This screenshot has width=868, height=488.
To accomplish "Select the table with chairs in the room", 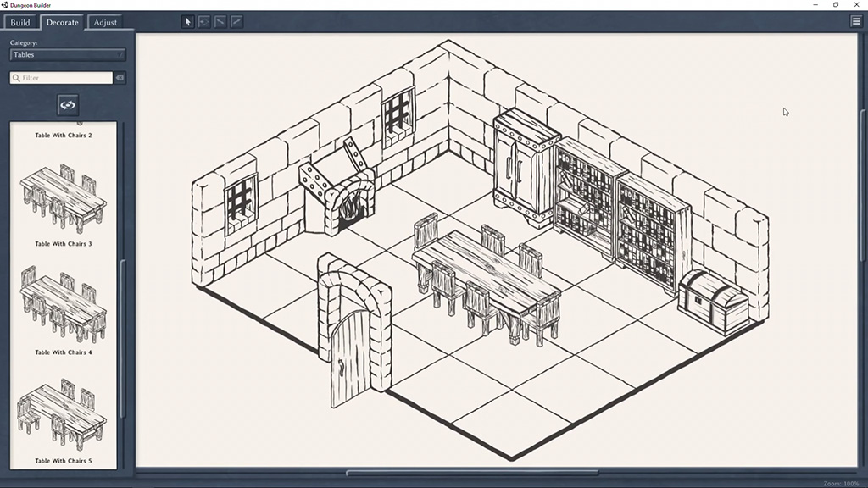I will 487,280.
